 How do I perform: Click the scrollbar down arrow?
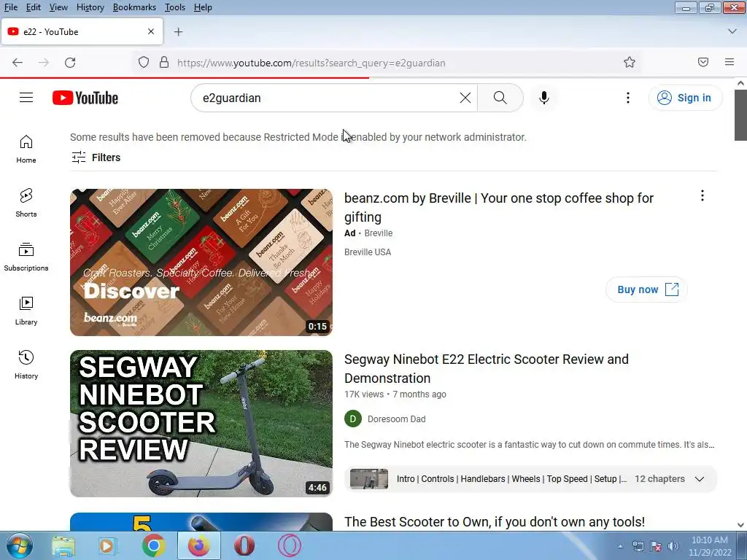point(740,525)
